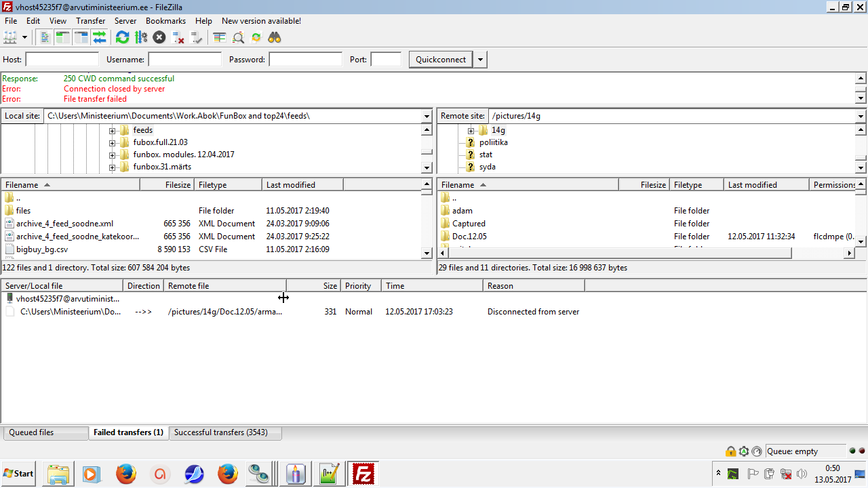
Task: Expand the feeds folder tree node
Action: tap(113, 130)
